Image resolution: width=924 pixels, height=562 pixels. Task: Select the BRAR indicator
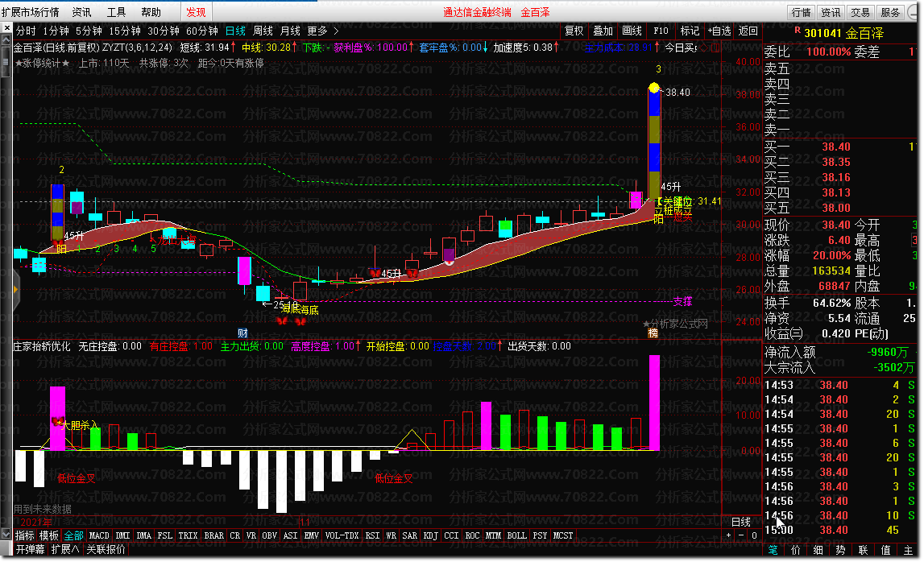pos(214,535)
